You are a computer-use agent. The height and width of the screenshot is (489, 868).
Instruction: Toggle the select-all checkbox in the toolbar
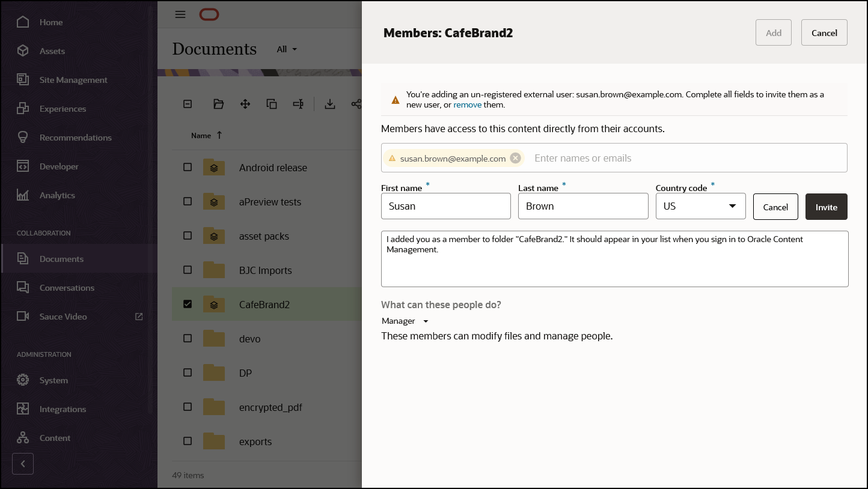(188, 104)
